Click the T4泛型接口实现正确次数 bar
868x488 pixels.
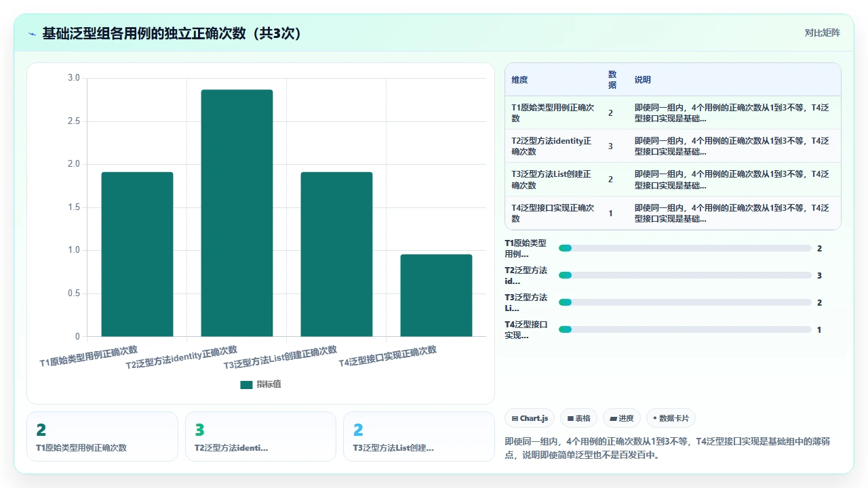point(436,296)
